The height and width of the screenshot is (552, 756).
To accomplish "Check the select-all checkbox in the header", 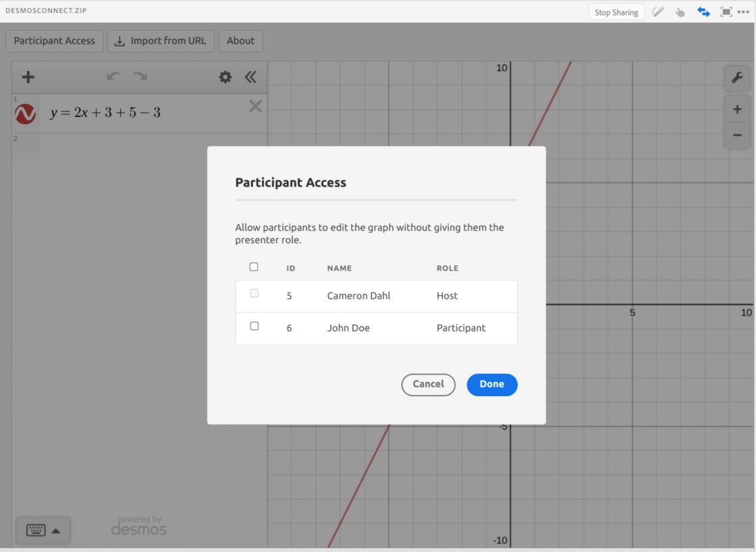I will 254,267.
